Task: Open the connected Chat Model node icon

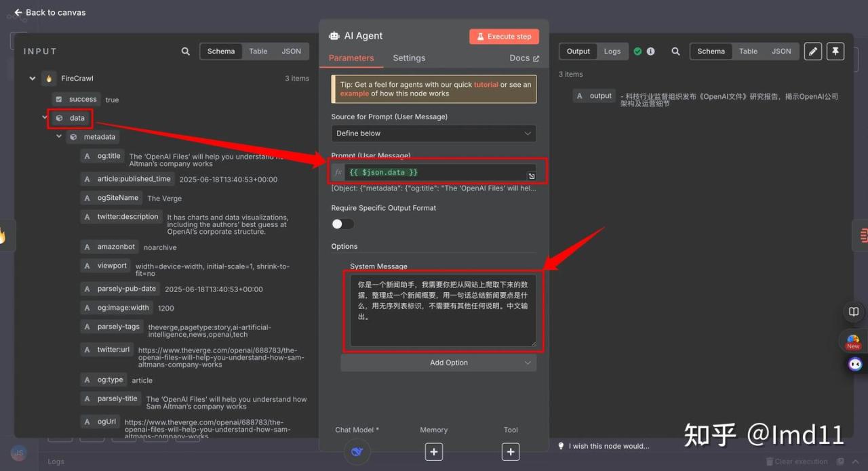Action: coord(357,451)
